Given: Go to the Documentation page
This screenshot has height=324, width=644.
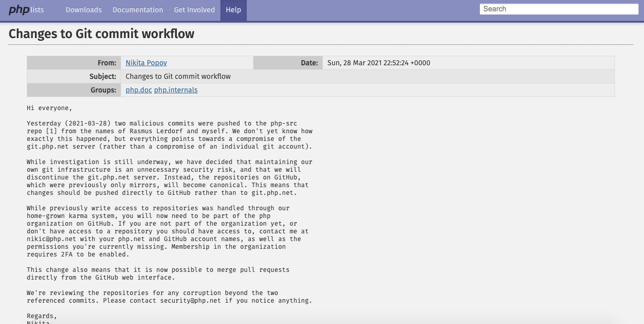Looking at the screenshot, I should coord(138,10).
